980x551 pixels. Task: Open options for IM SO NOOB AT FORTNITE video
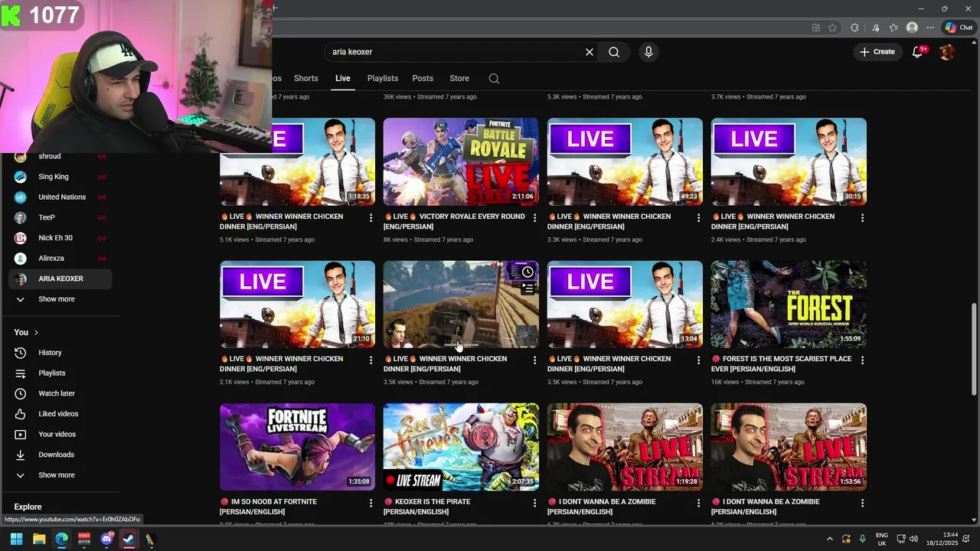coord(371,504)
